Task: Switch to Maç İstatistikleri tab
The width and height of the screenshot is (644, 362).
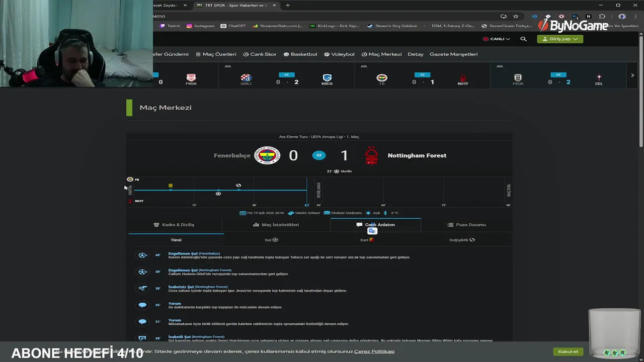Action: pos(276,225)
